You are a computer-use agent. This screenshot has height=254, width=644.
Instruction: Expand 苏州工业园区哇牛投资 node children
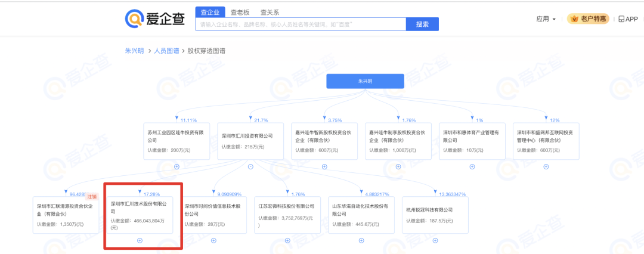(177, 166)
